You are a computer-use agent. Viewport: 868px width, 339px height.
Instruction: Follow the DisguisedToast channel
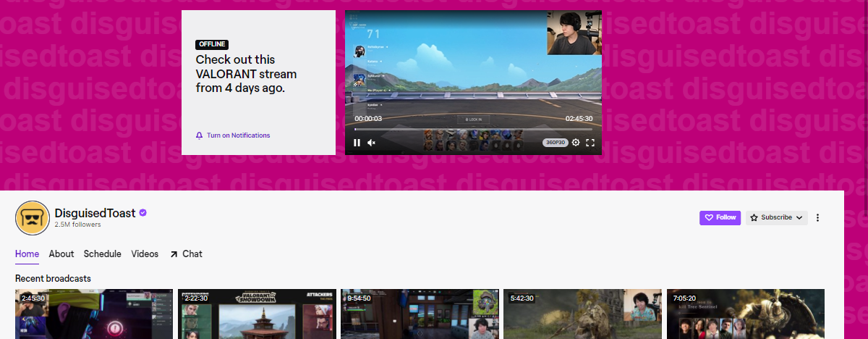click(720, 217)
